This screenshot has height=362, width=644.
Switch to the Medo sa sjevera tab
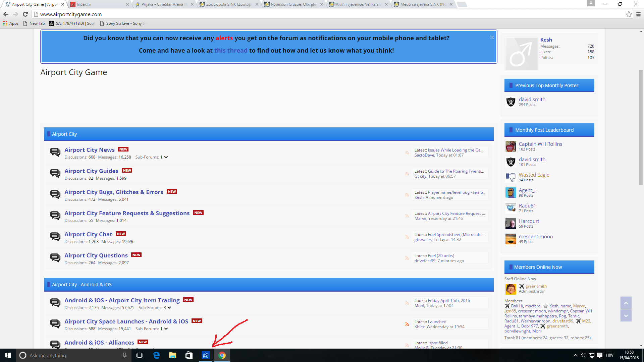pos(424,4)
